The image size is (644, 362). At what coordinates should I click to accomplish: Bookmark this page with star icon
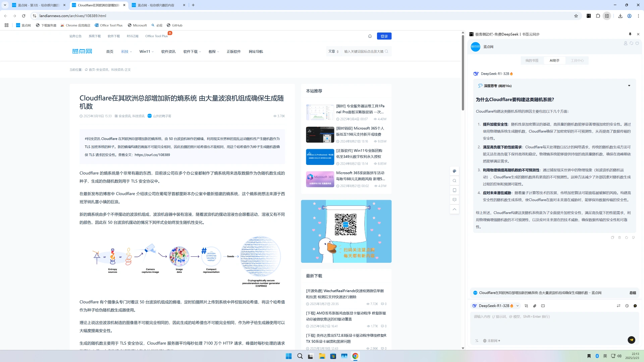[576, 16]
